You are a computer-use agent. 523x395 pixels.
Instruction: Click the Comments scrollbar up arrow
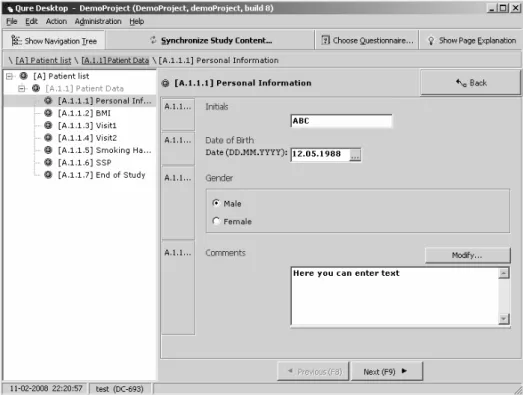[x=504, y=273]
